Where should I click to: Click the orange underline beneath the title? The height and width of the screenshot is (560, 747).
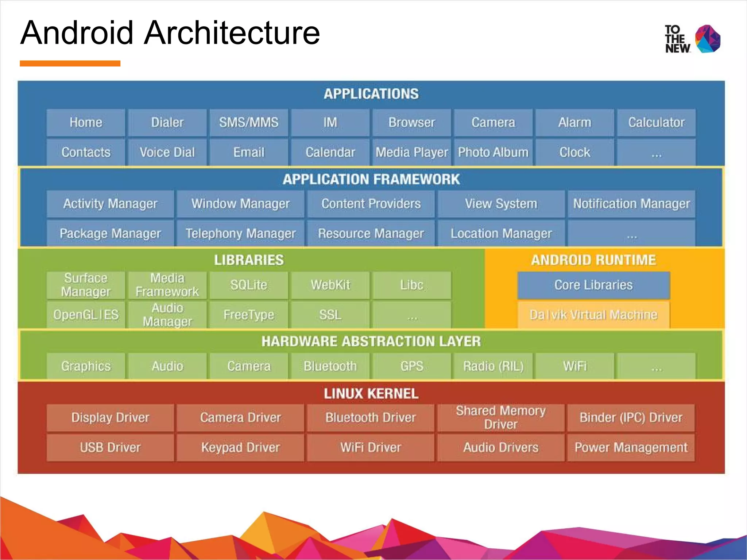70,63
